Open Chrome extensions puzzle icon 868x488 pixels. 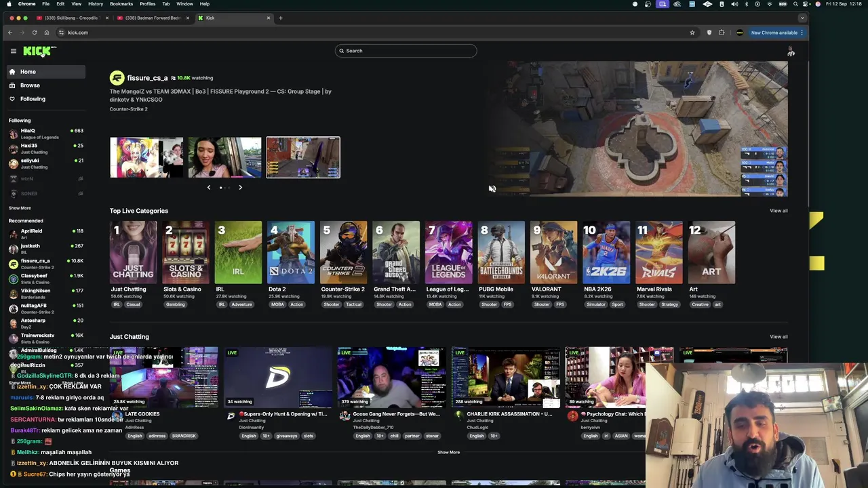click(x=722, y=33)
